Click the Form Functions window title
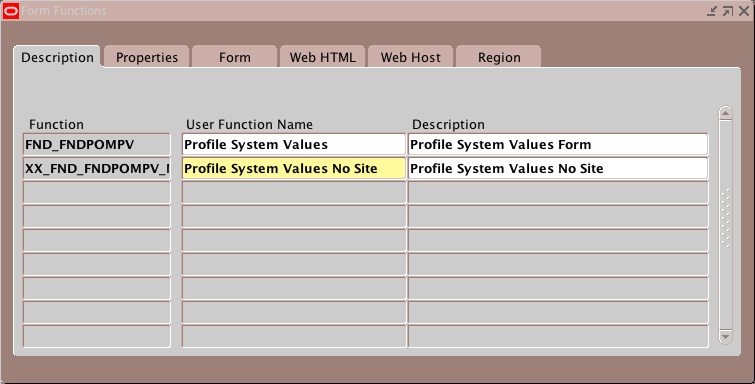This screenshot has width=755, height=384. point(64,11)
